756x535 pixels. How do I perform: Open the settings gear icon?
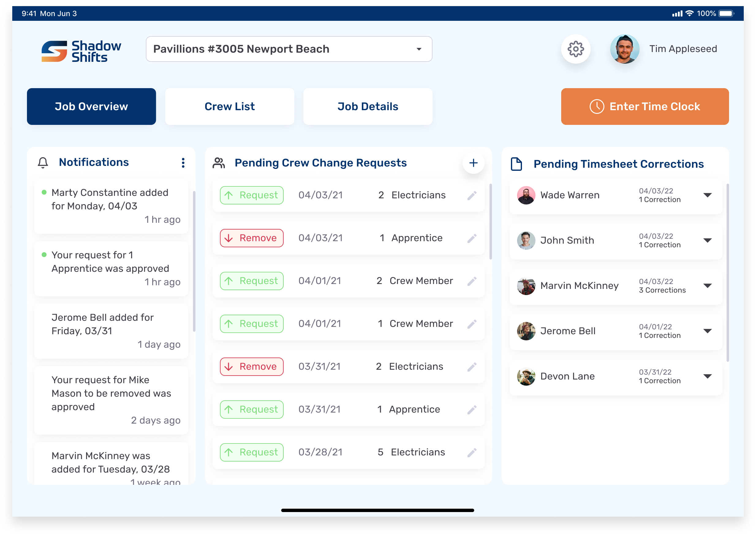tap(575, 49)
